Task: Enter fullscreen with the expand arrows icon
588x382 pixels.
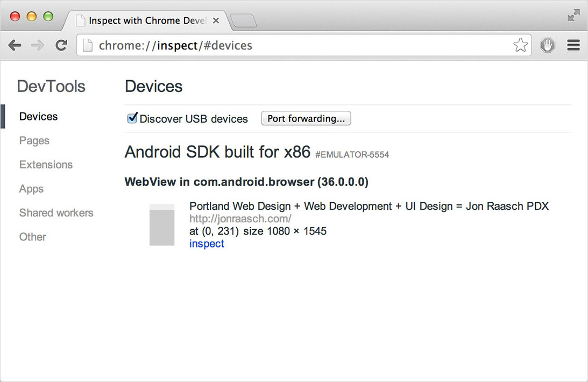Action: [574, 16]
